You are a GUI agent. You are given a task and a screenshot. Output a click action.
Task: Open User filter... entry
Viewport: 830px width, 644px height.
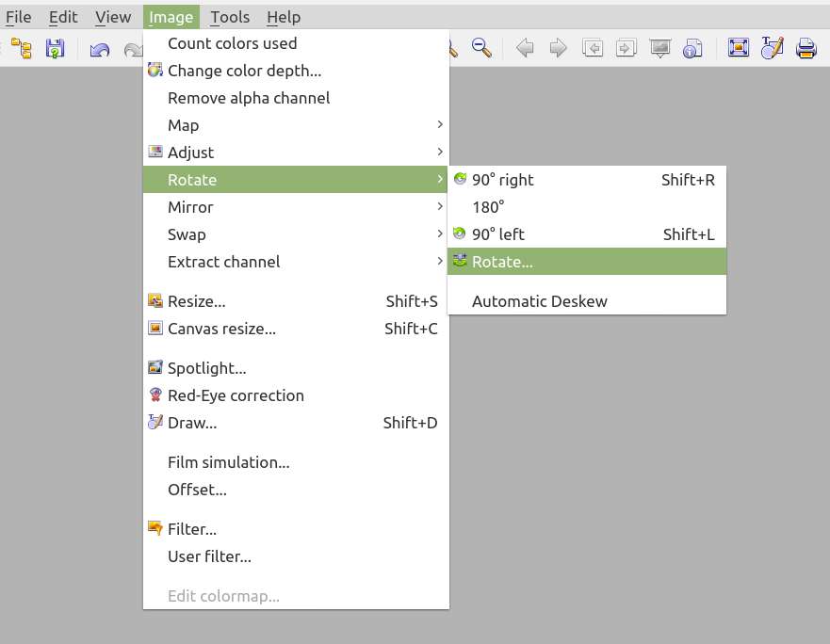click(296, 556)
